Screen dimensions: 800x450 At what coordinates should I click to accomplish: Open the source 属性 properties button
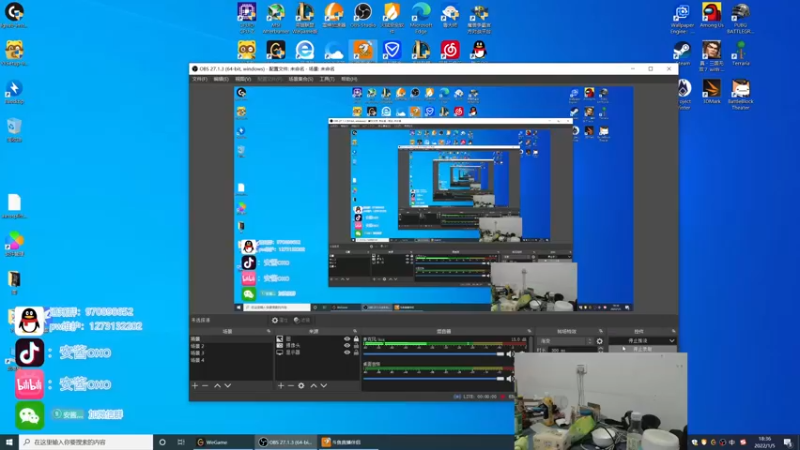(x=280, y=320)
